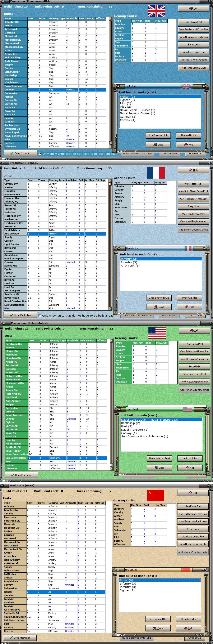213x644 pixels.
Task: Click the Help book icon in United States Production window
Action: (x=192, y=331)
